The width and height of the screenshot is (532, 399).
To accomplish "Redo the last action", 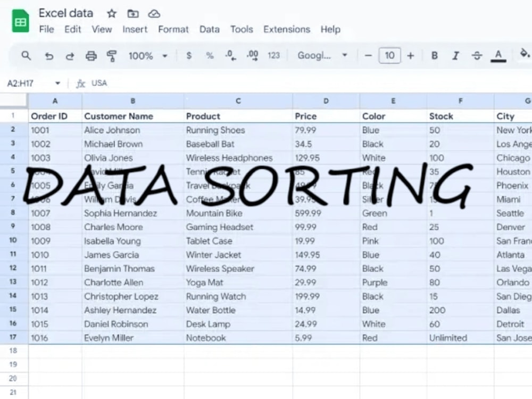I will [x=70, y=56].
